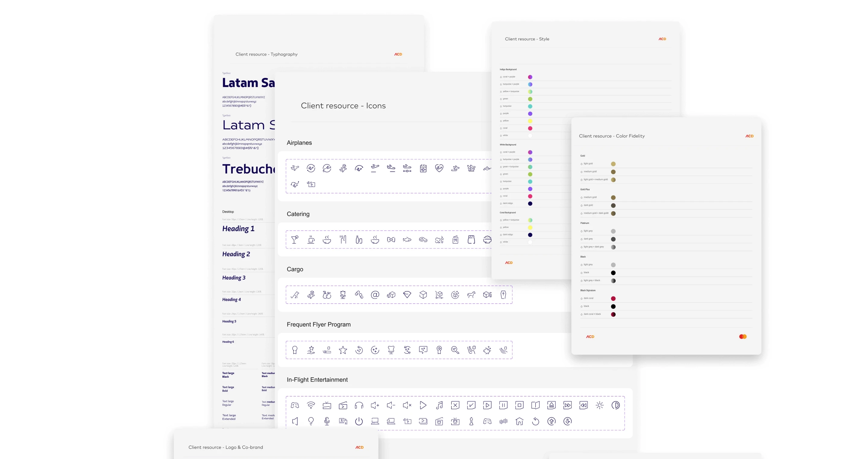Click the brightness icon
This screenshot has width=868, height=459.
(600, 405)
